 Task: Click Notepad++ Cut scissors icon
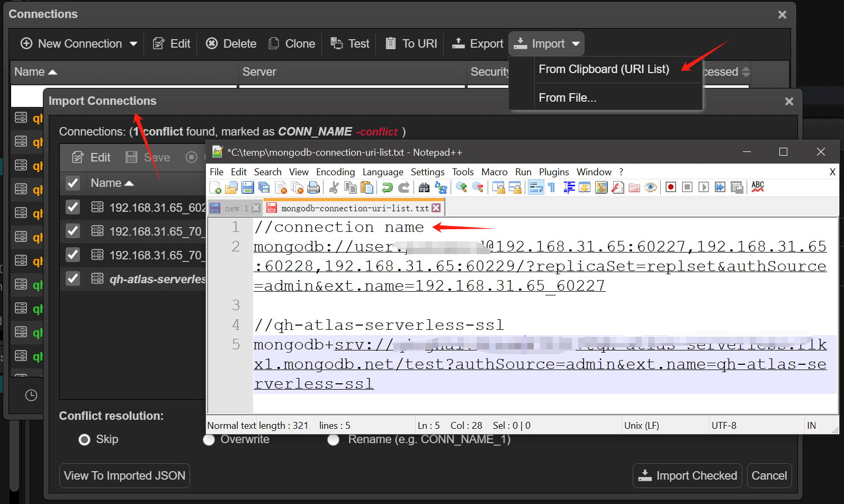334,187
